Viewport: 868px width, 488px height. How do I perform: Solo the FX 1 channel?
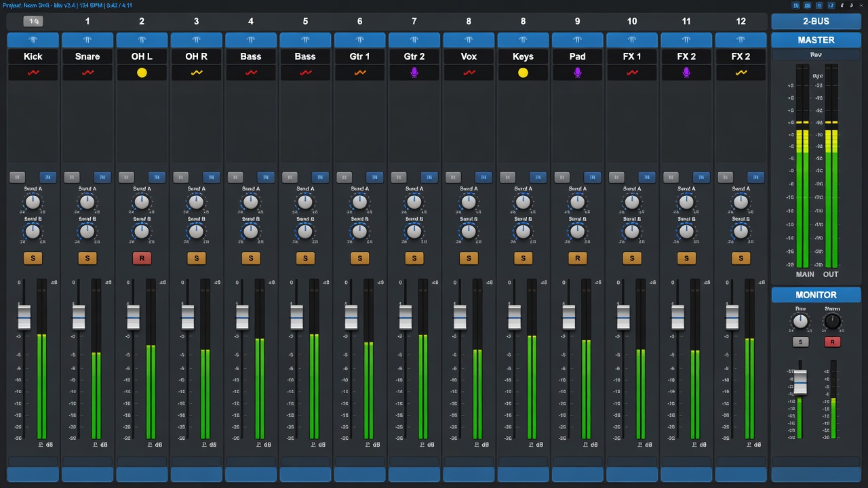click(x=632, y=258)
